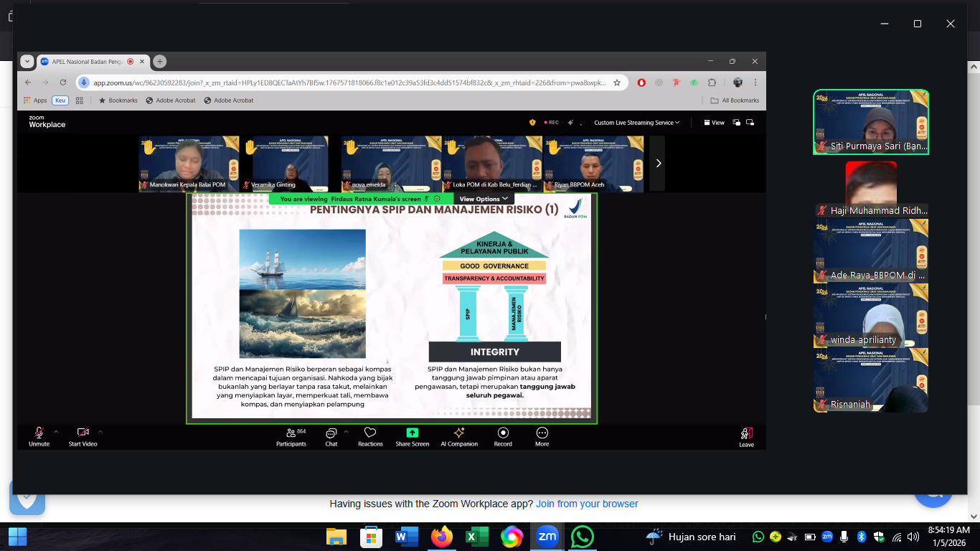
Task: Show next participants with right arrow
Action: pos(658,164)
